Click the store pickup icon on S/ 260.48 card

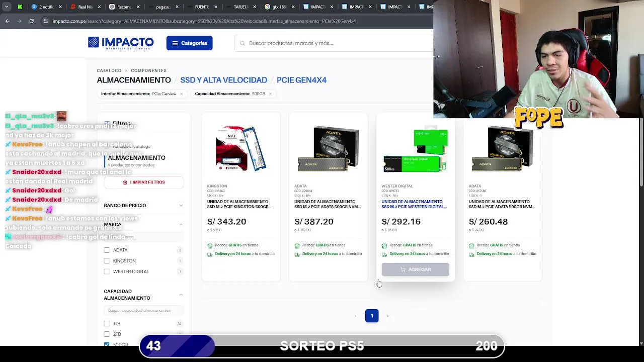[471, 245]
